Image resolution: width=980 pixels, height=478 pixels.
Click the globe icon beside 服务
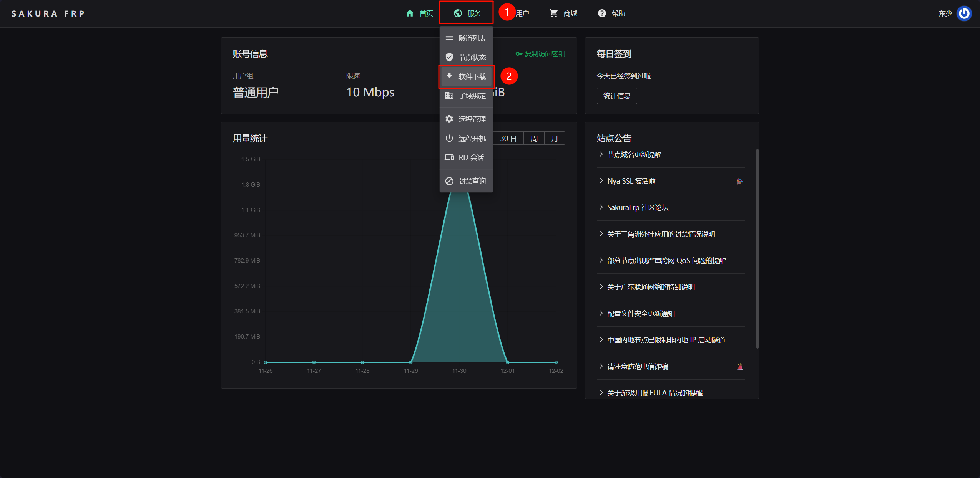[458, 13]
